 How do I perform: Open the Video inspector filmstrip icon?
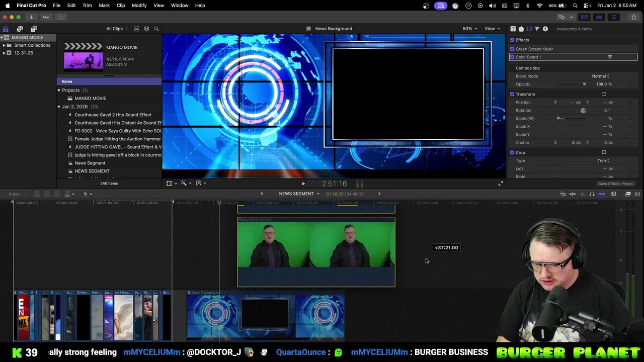point(529,29)
